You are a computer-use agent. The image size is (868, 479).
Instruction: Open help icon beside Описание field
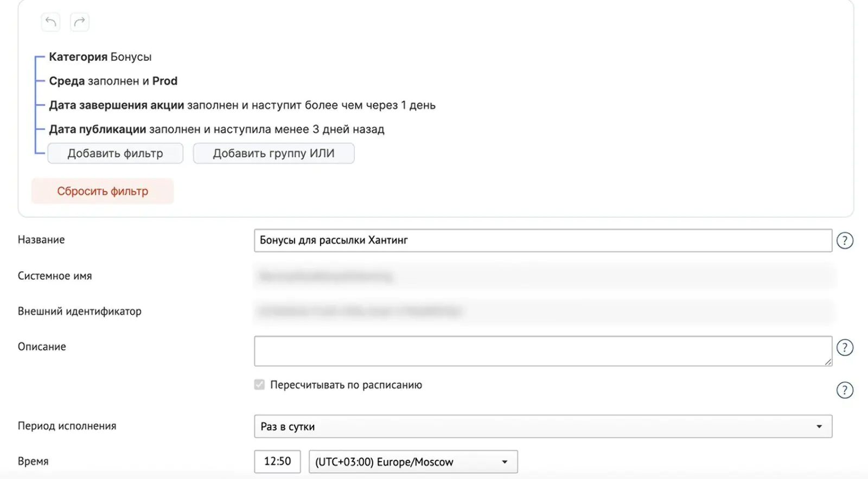point(845,347)
